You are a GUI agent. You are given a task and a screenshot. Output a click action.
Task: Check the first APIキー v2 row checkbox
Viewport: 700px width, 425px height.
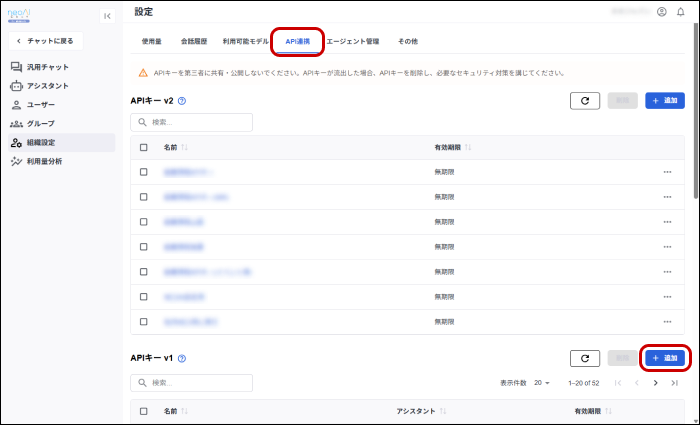pyautogui.click(x=143, y=172)
